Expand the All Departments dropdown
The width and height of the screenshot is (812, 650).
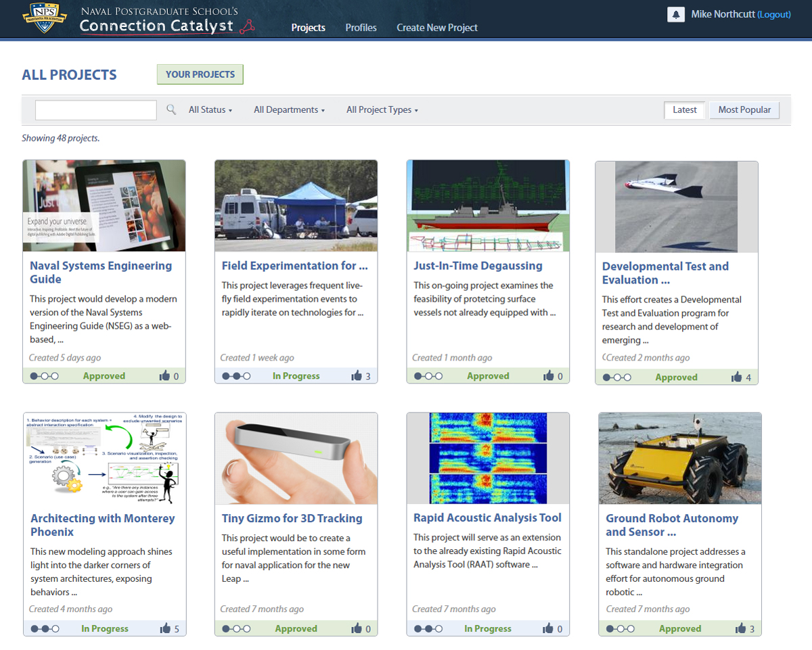coord(289,110)
